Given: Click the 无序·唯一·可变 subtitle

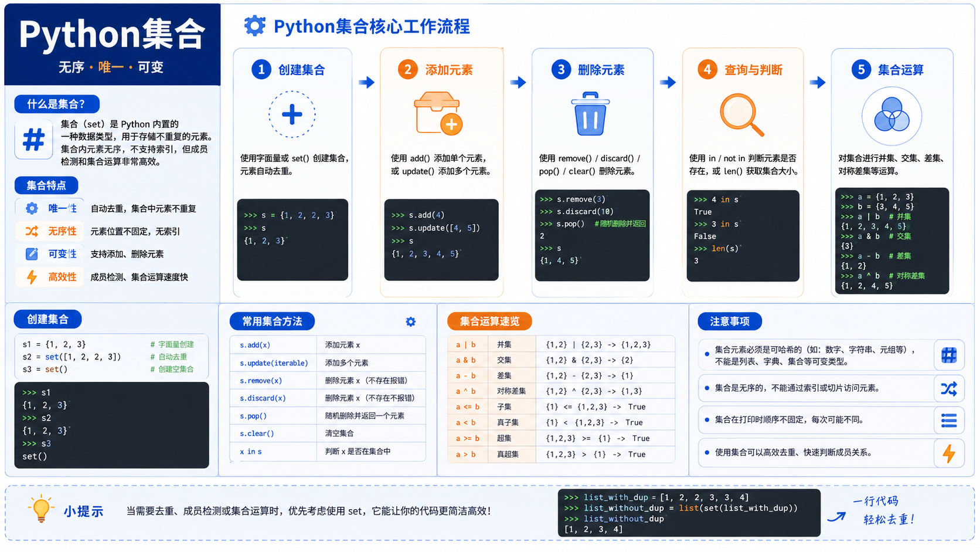Looking at the screenshot, I should [111, 67].
